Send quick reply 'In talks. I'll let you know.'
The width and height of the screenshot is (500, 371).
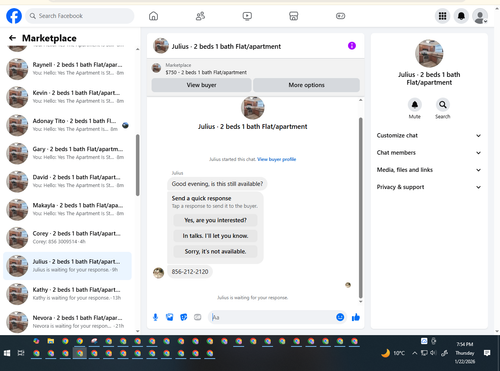215,236
